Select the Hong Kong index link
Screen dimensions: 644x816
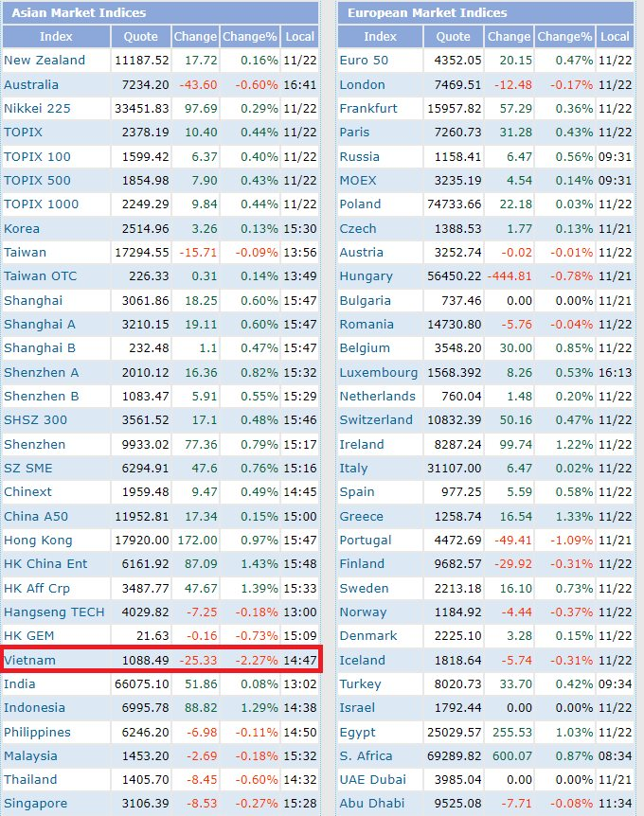coord(39,540)
